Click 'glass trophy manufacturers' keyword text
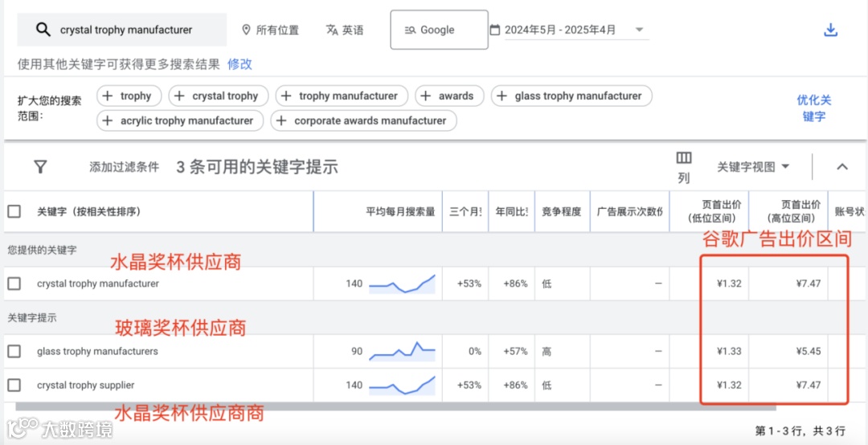The width and height of the screenshot is (868, 445). [x=97, y=351]
